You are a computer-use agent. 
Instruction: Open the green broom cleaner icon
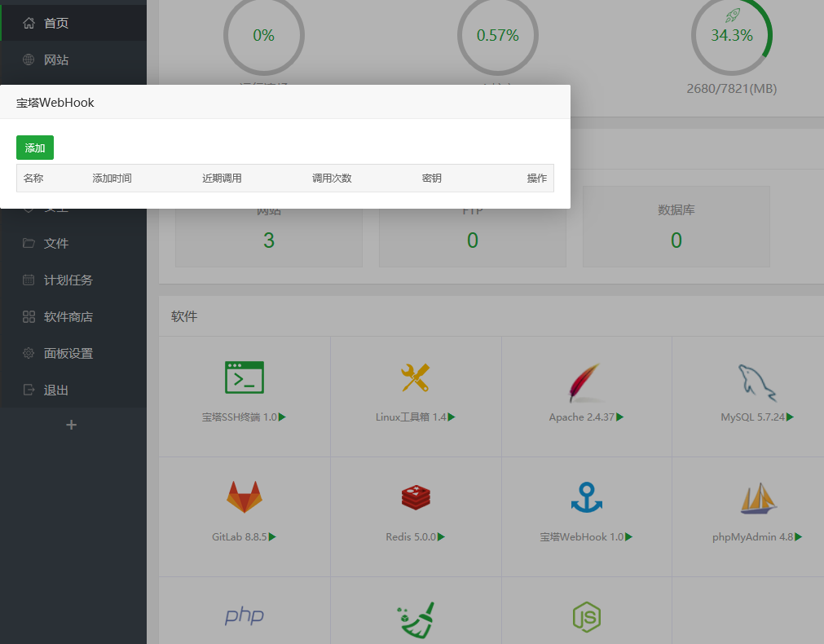(415, 620)
